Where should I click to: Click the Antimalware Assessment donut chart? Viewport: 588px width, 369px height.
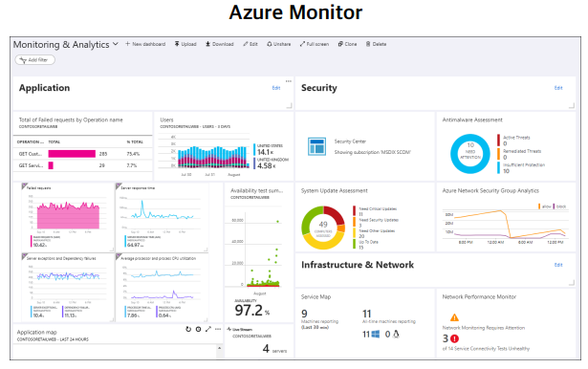click(x=470, y=154)
